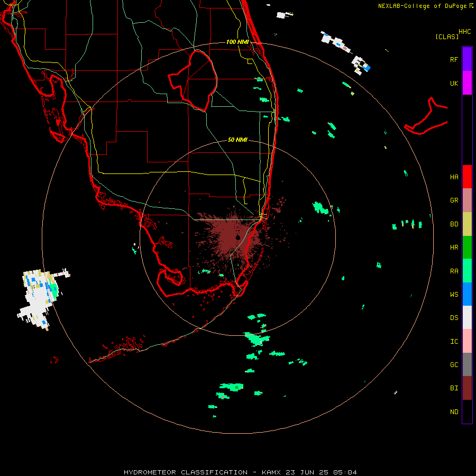Click the HR dark green legend swatch
The image size is (476, 476).
point(467,248)
